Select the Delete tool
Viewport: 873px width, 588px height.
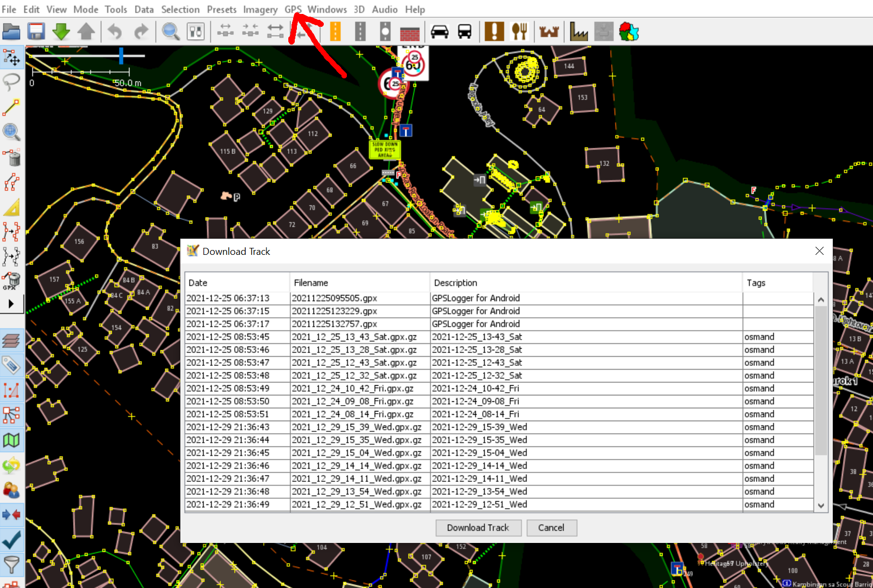11,158
